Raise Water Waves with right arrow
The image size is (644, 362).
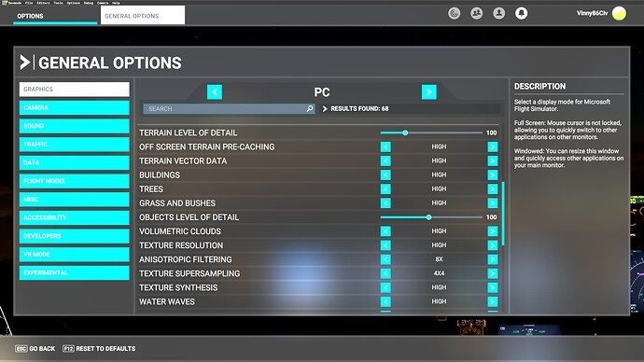point(493,301)
